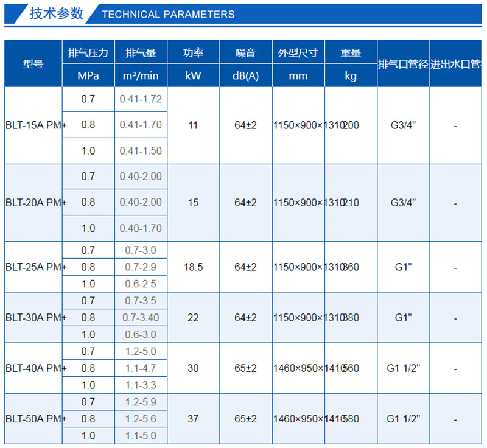Click the TECHNICAL PARAMETERS title

click(168, 14)
